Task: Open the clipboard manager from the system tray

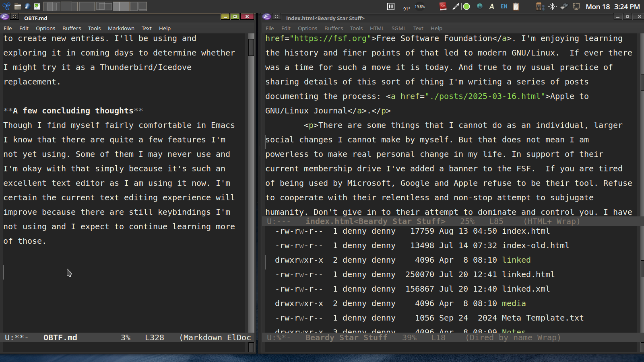Action: coord(516,6)
